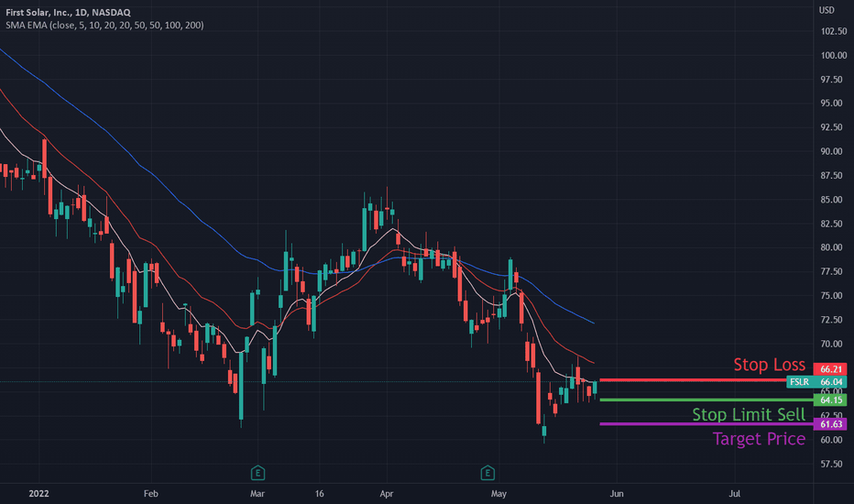
Task: Click the 90.00 price axis value
Action: point(833,151)
